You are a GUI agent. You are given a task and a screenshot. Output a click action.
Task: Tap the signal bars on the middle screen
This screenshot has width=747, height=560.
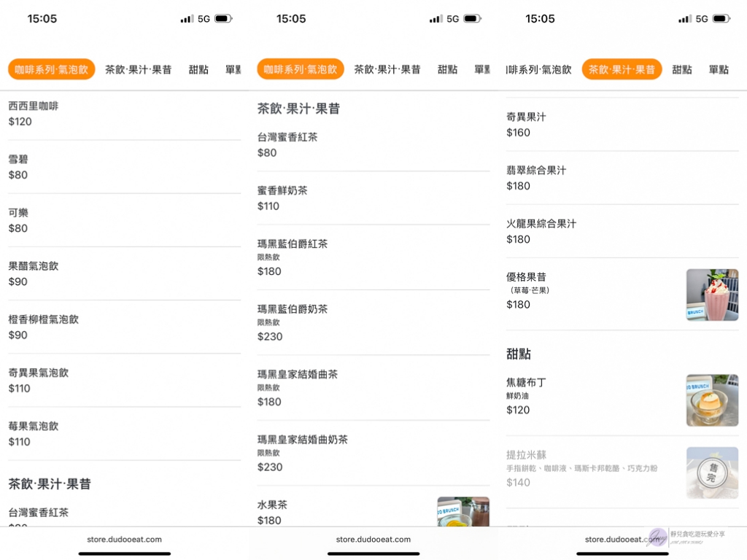[x=436, y=18]
